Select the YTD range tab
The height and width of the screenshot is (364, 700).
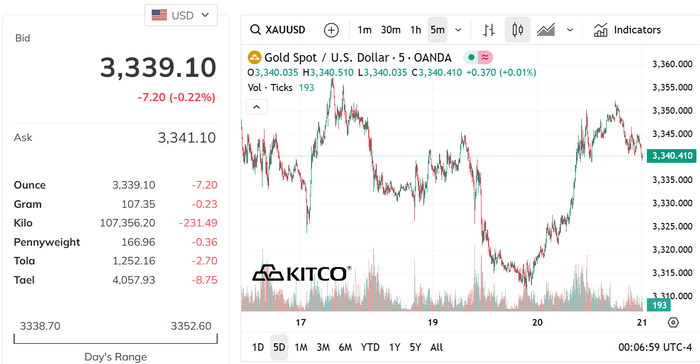pos(370,347)
